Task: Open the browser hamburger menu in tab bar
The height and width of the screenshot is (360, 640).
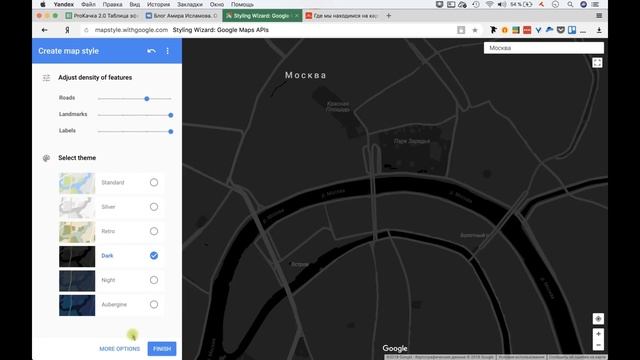Action: (599, 16)
